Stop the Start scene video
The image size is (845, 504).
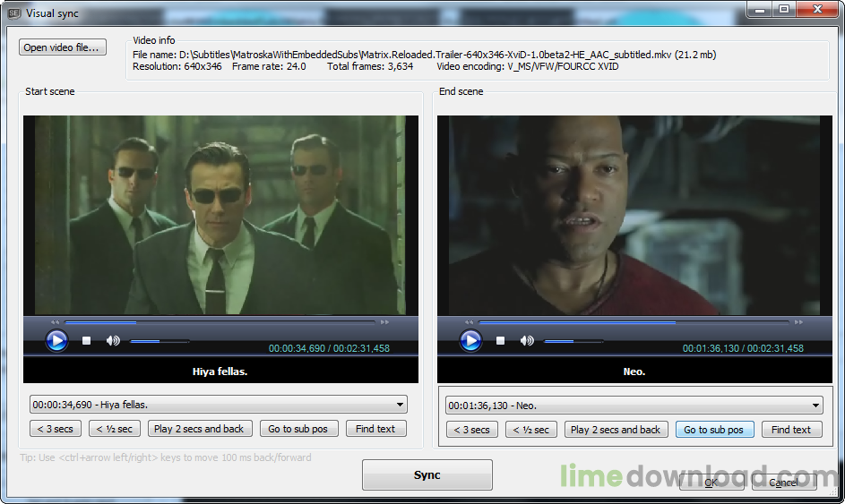pyautogui.click(x=86, y=341)
